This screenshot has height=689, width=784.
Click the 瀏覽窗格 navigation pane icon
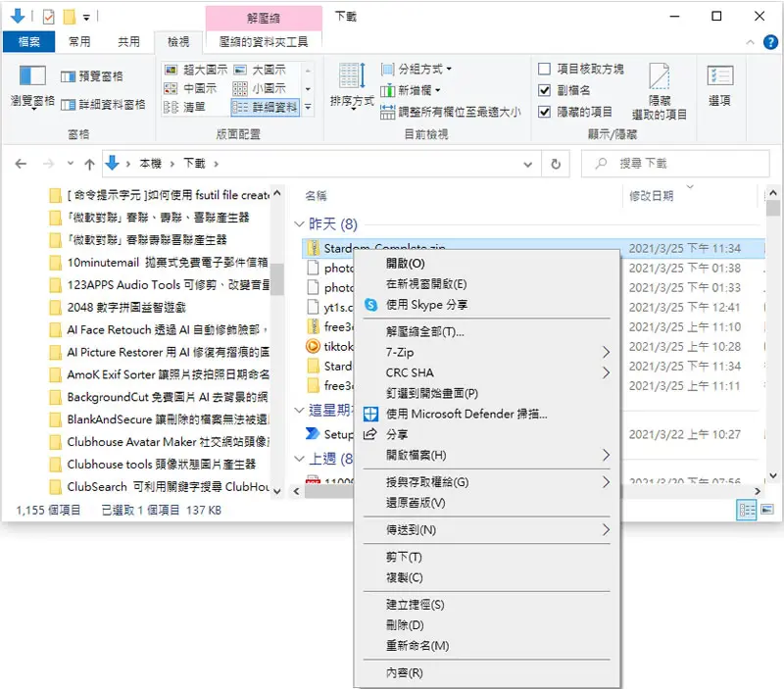click(32, 76)
